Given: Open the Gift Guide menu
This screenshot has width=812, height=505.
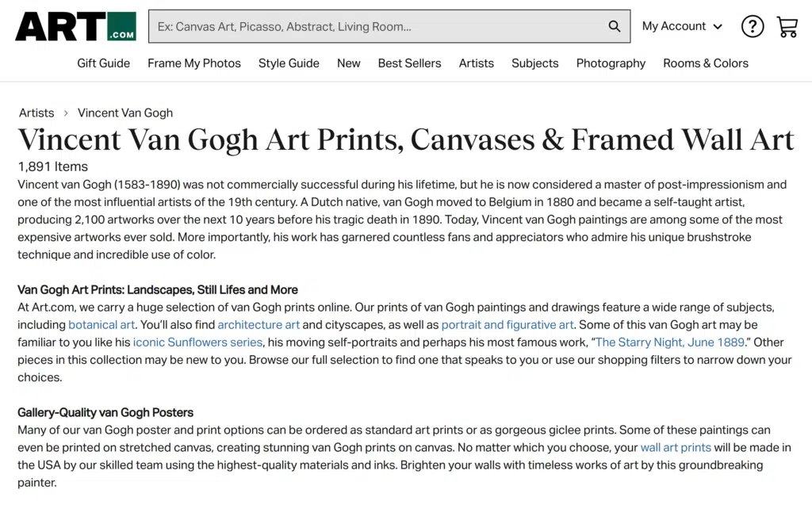Looking at the screenshot, I should (x=103, y=63).
